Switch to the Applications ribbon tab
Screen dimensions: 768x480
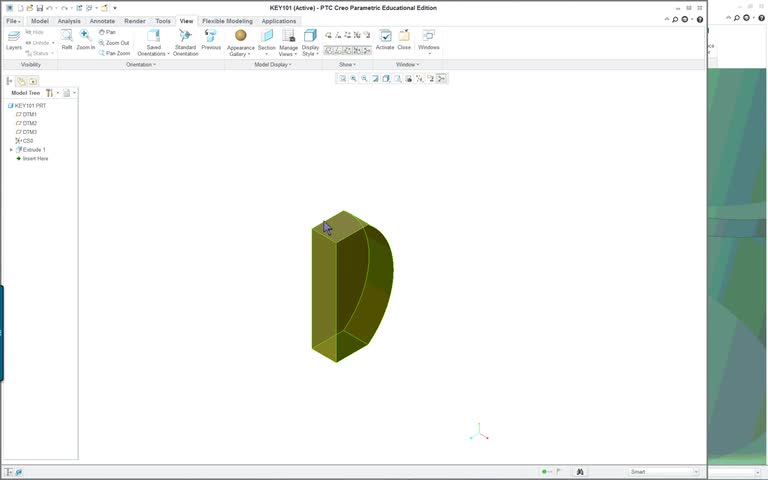279,21
